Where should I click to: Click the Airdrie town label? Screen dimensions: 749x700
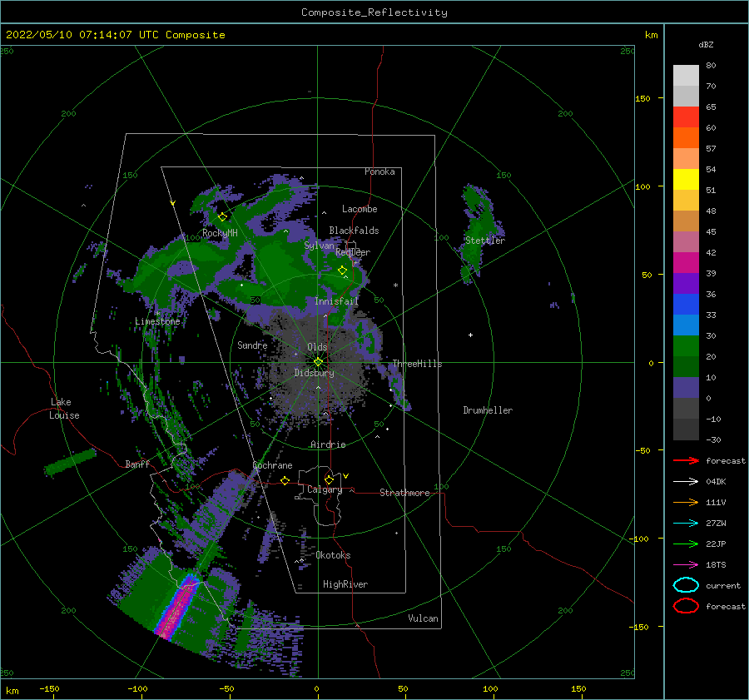click(x=328, y=444)
